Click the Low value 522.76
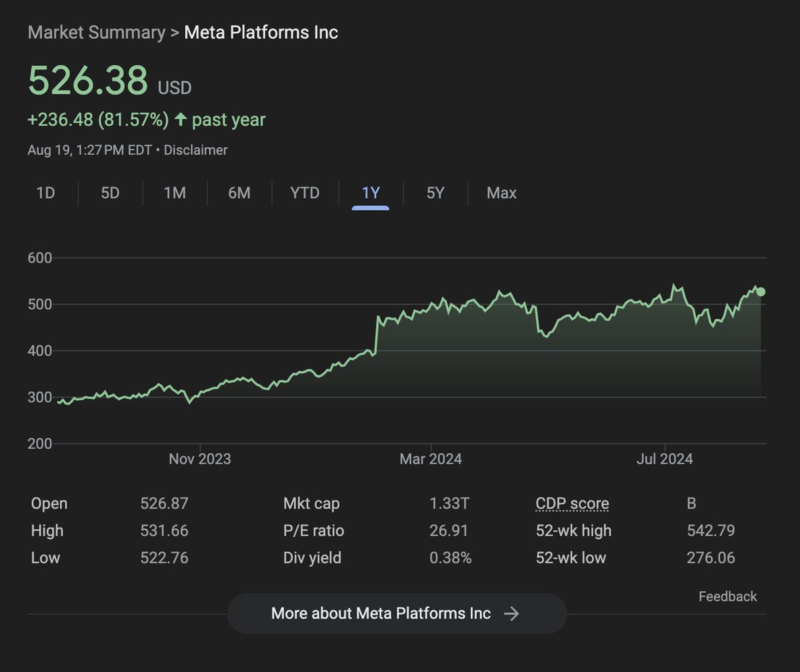 click(165, 557)
